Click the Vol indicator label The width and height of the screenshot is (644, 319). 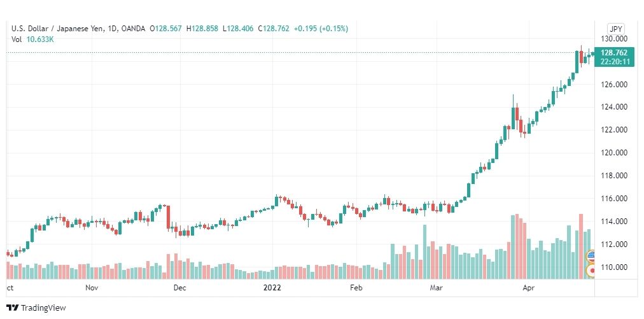(17, 39)
